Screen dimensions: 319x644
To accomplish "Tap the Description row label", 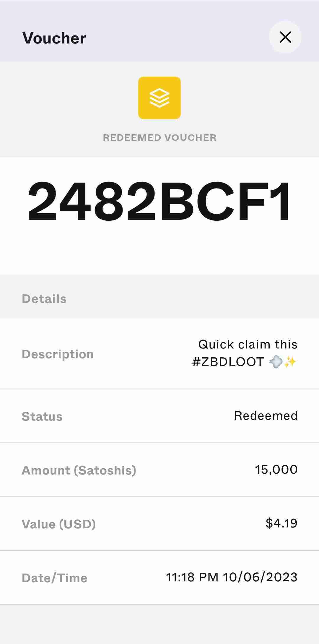I will [58, 354].
